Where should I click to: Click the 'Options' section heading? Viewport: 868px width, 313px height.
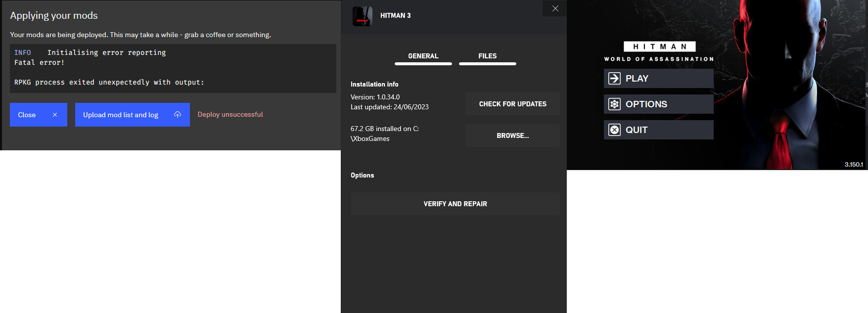pos(363,175)
